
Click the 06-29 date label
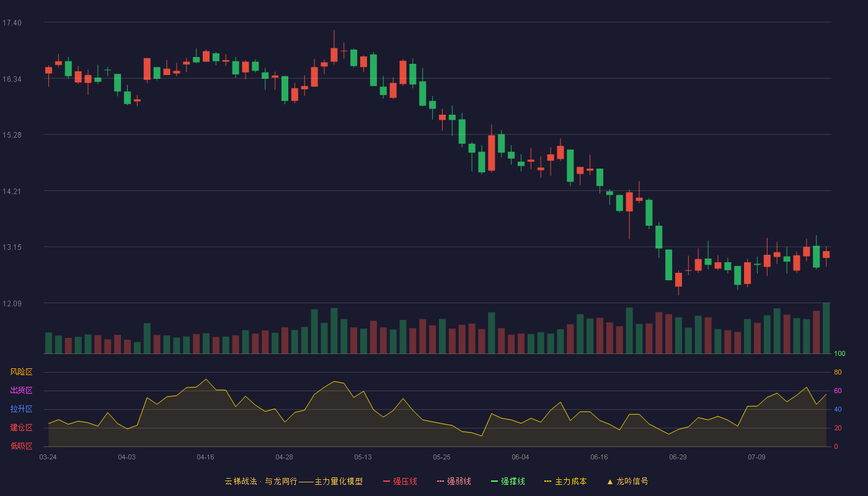pos(678,457)
